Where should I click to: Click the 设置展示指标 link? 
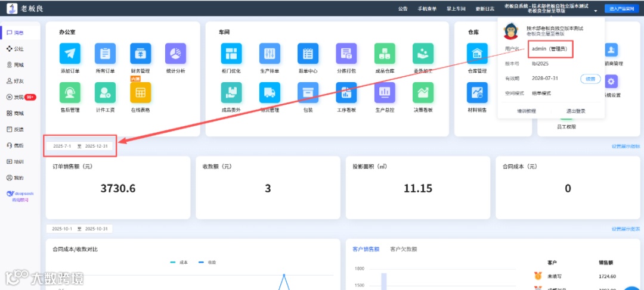[x=626, y=146]
